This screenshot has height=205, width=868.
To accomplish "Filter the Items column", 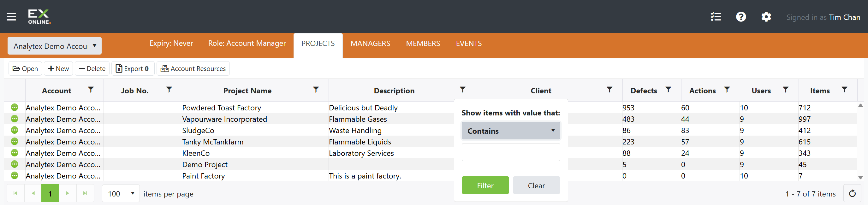I will [x=844, y=90].
